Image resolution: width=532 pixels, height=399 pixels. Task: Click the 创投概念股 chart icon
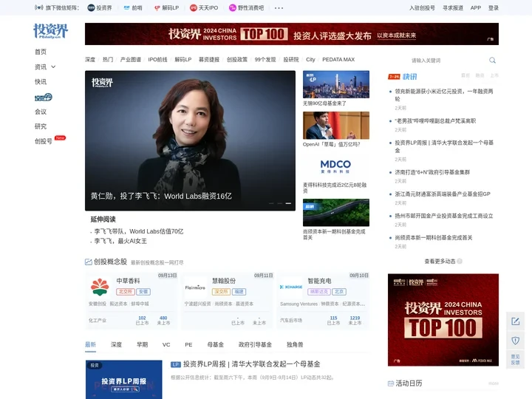88,262
